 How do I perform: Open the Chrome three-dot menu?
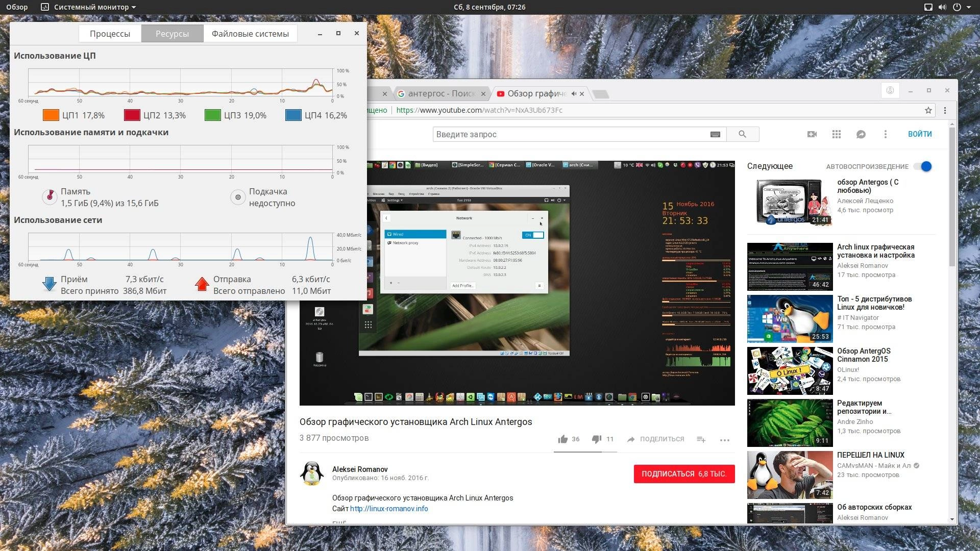point(945,110)
